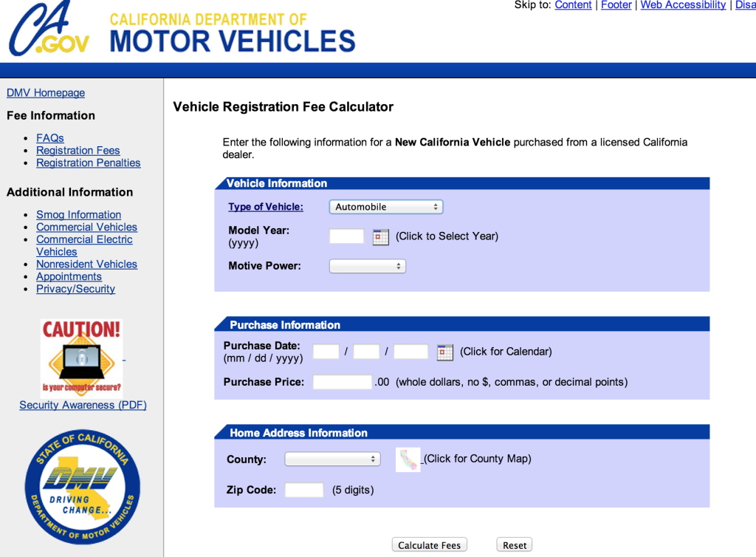Open the Model Year calendar picker icon
Screen dimensions: 756x557
tap(380, 237)
